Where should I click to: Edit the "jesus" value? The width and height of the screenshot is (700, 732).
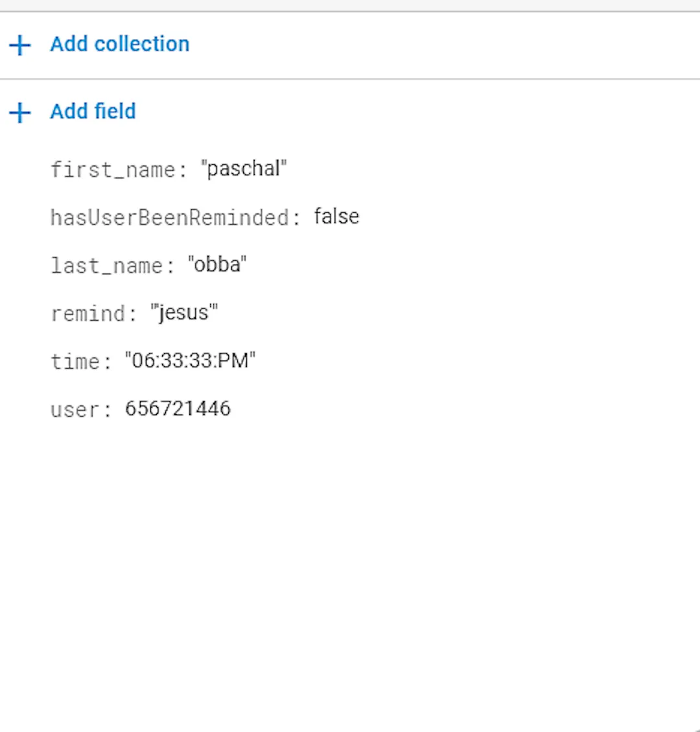184,313
